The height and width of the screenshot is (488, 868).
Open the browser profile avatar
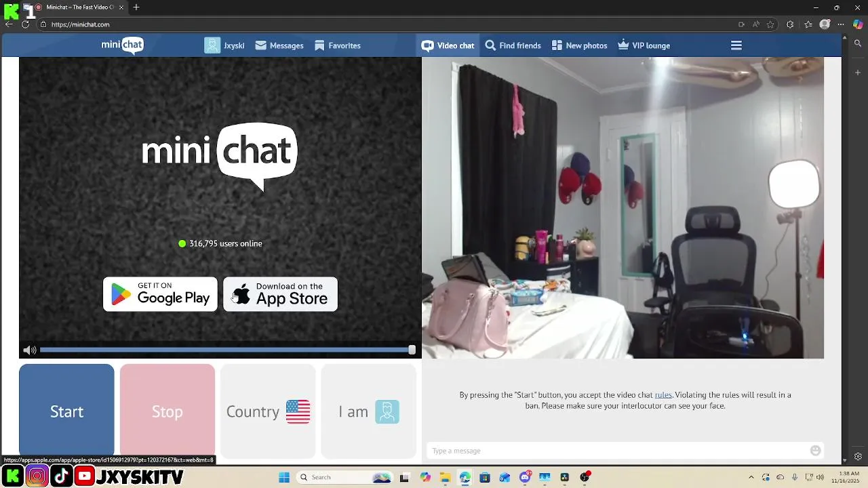[x=825, y=24]
